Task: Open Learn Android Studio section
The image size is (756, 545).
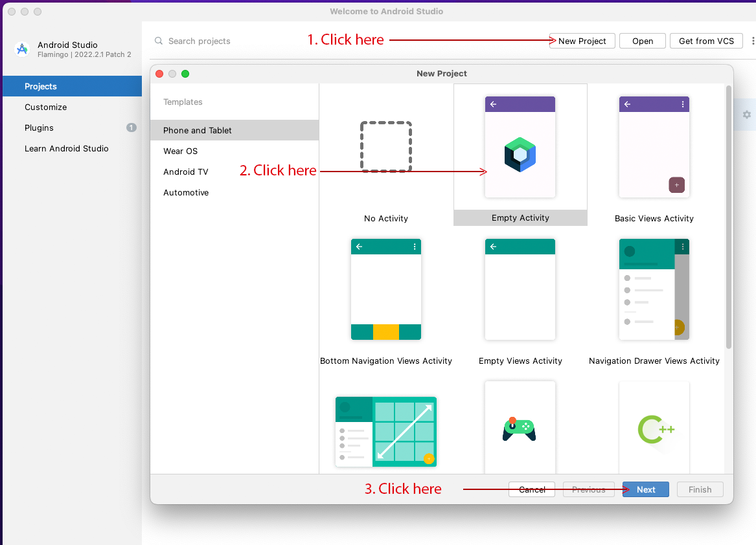Action: [73, 148]
